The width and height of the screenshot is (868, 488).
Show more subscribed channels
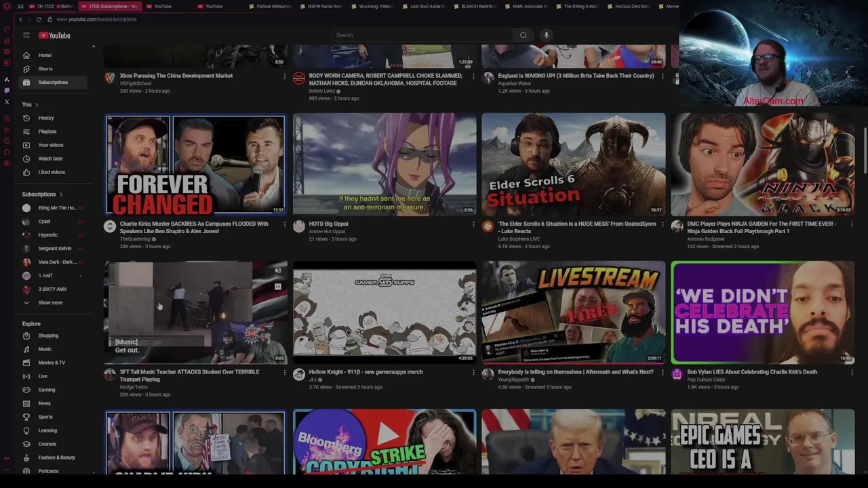tap(53, 302)
